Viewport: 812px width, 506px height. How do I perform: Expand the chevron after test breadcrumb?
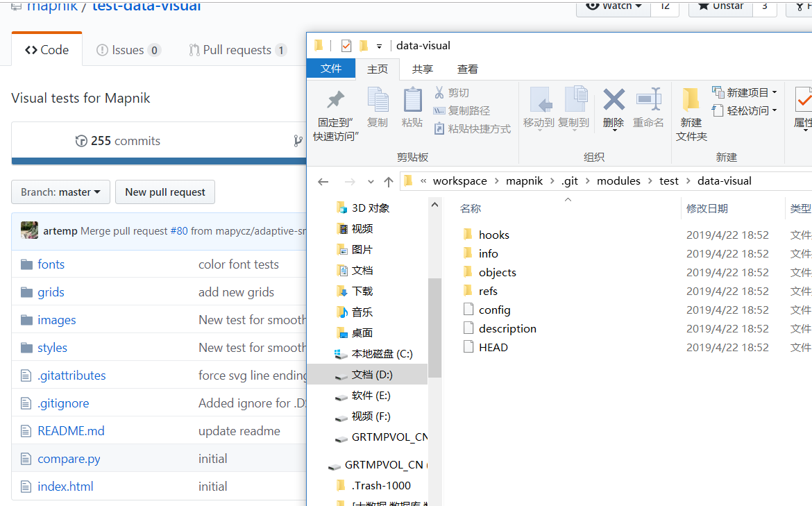coord(688,180)
